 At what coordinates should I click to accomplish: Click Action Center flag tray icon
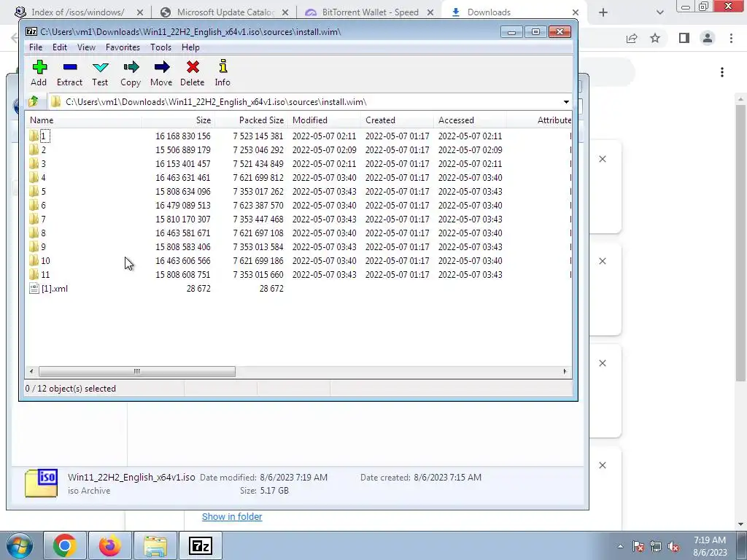(x=638, y=546)
